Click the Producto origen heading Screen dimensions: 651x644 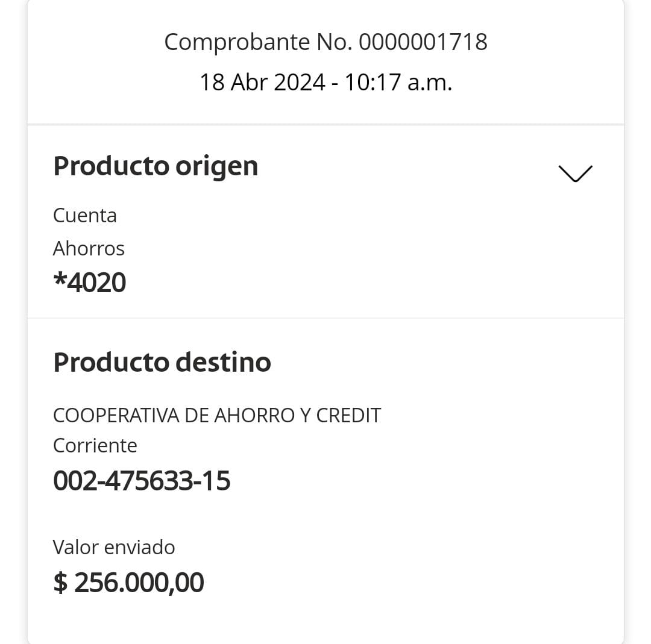point(156,166)
